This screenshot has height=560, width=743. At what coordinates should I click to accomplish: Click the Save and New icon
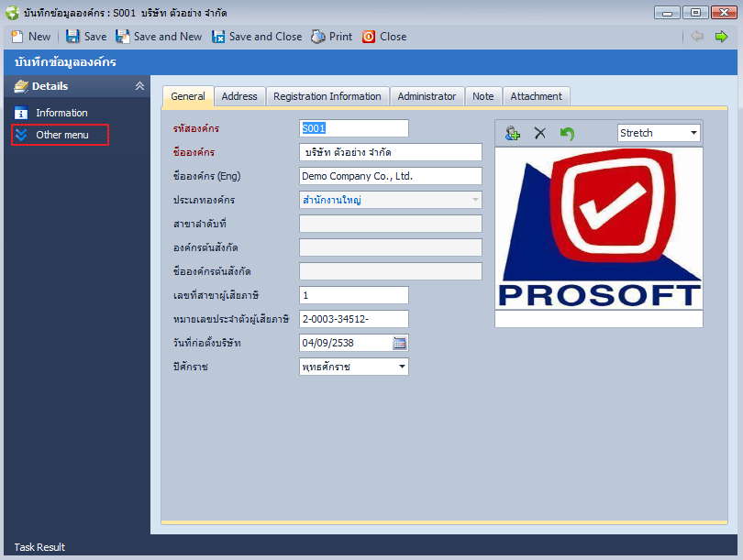point(122,37)
